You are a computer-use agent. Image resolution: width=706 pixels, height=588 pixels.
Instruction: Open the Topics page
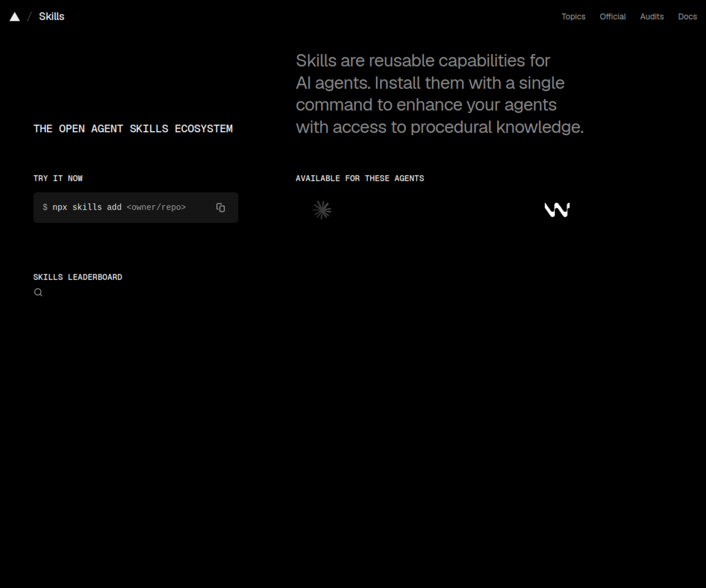(x=573, y=17)
